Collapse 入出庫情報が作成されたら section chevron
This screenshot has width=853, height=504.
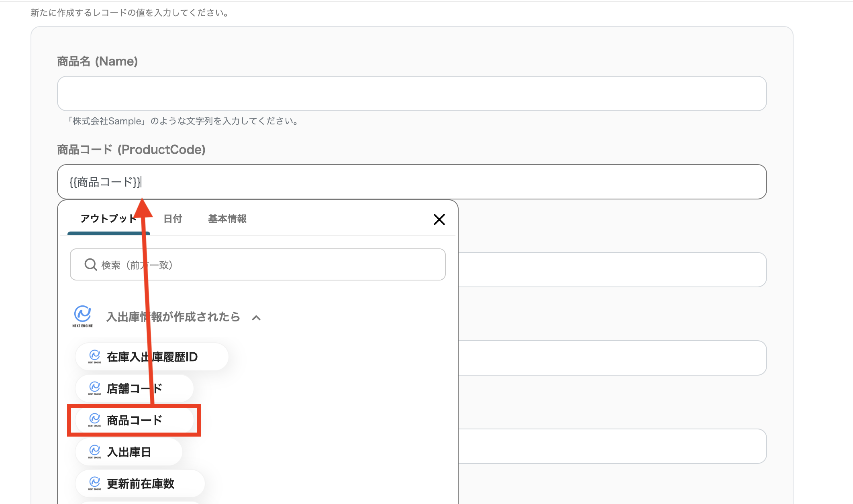tap(256, 318)
